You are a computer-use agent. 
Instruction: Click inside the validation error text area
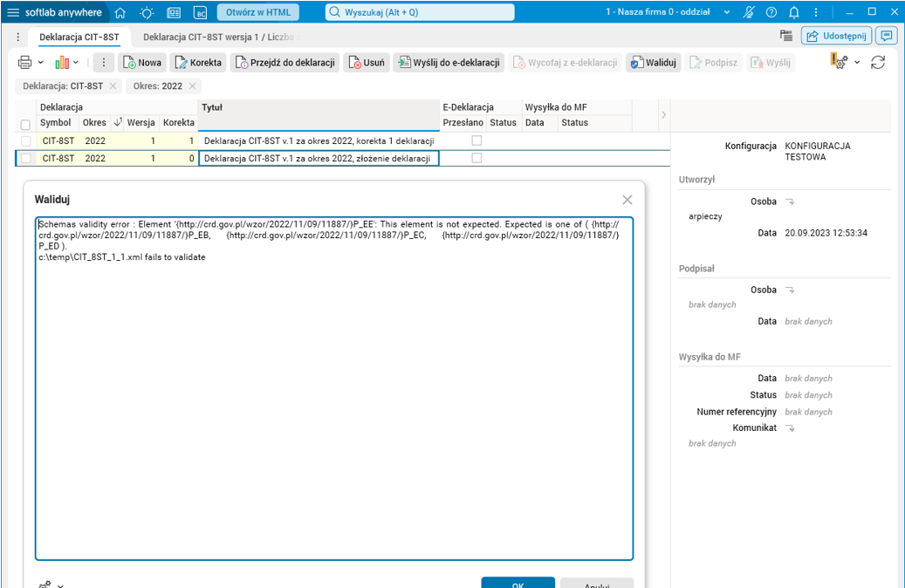coord(334,388)
